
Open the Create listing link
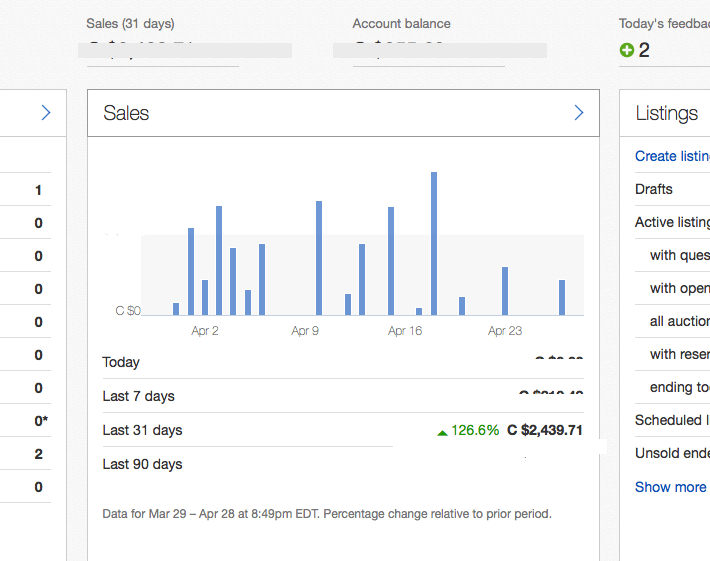pos(672,156)
